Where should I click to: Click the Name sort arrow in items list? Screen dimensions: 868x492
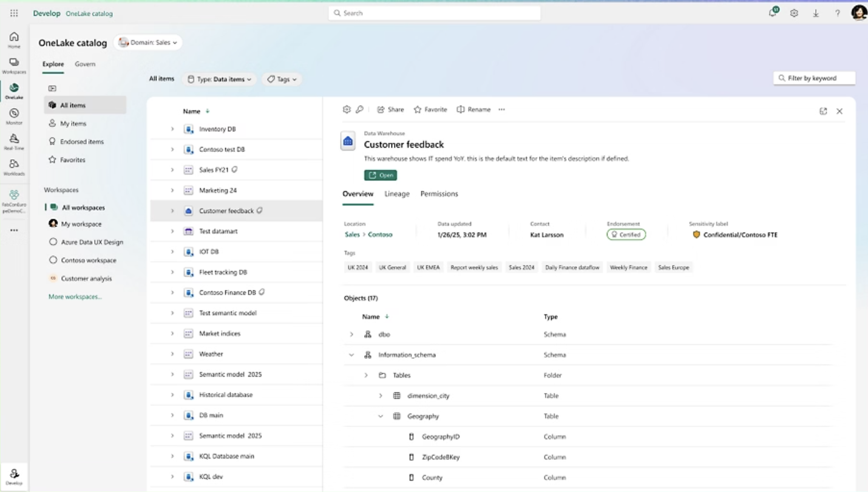pos(208,111)
